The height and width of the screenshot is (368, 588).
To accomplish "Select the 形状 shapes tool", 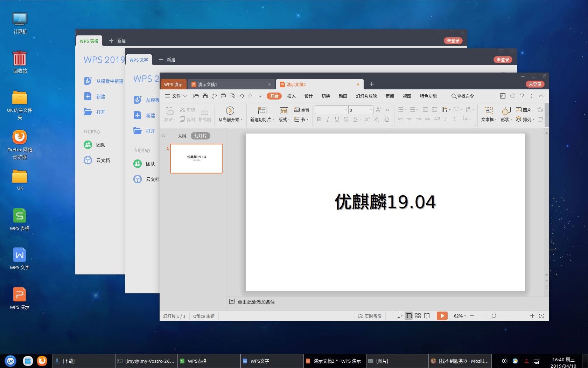I will coord(505,114).
